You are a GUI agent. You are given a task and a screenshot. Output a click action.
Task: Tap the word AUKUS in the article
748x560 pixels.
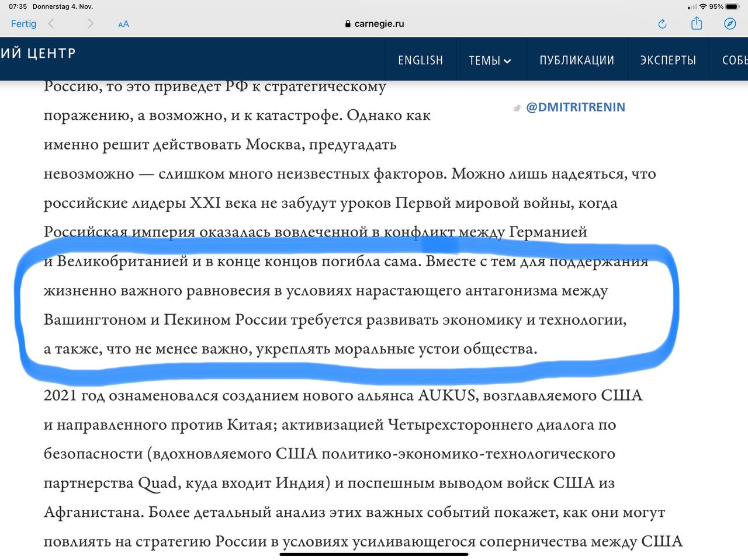[x=446, y=395]
